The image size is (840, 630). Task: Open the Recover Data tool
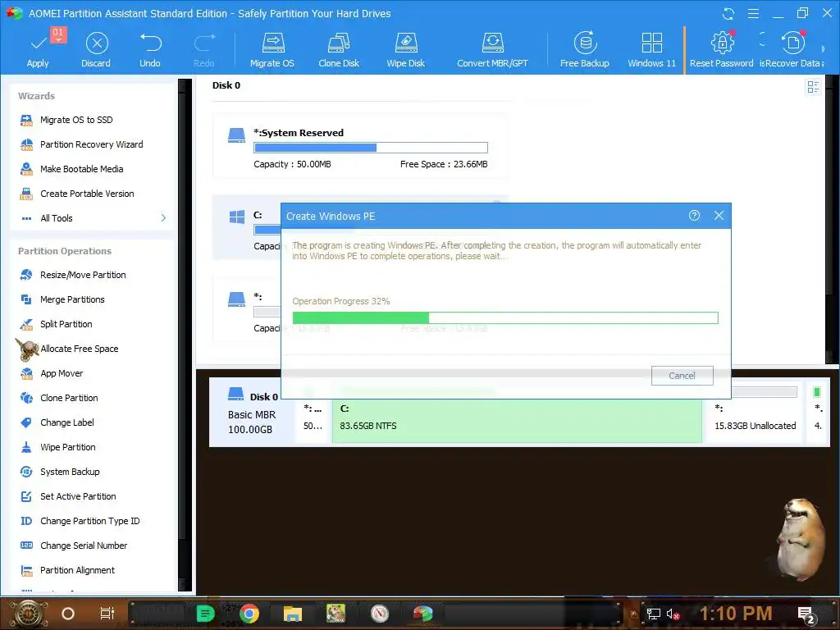(793, 50)
